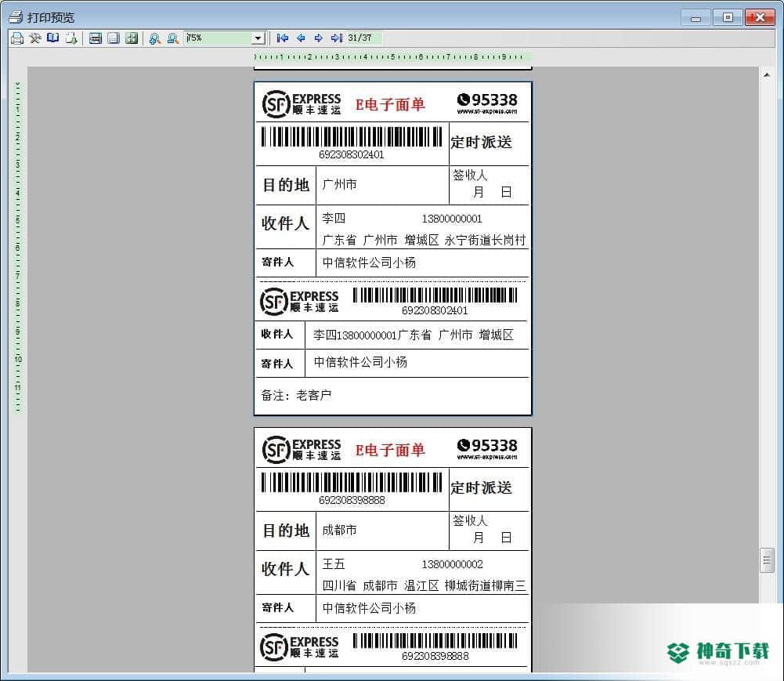Select single whole page view icon
Viewport: 784px width, 681px height.
coord(114,38)
